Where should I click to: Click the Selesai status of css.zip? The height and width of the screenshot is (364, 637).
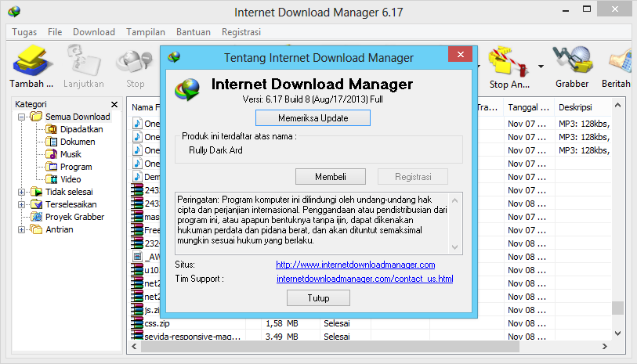tap(337, 324)
